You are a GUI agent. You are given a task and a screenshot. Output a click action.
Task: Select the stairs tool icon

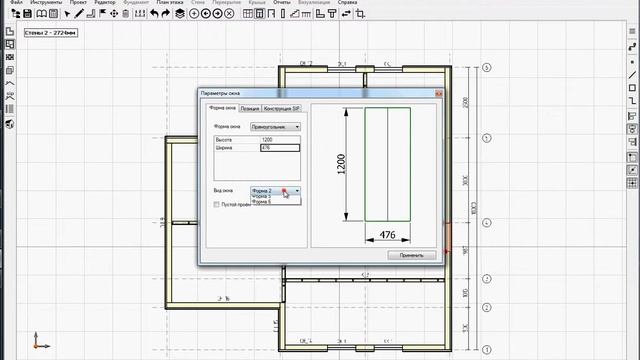(x=294, y=14)
